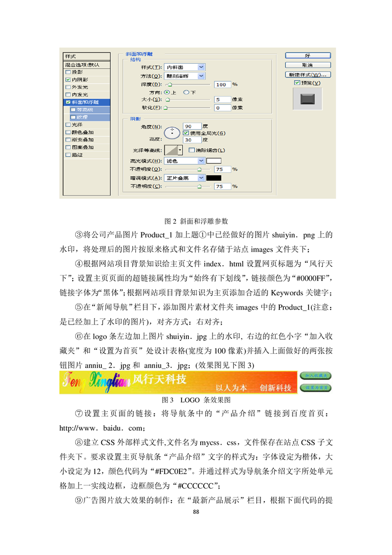Enable the 光泽 satin checkbox
Screen dimensions: 392x555
68,125
